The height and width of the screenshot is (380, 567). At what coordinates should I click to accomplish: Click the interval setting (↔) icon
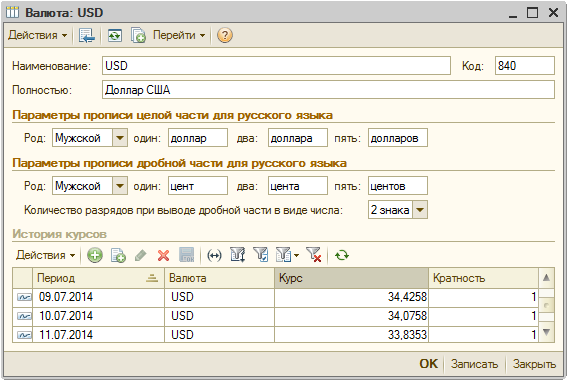coord(214,255)
